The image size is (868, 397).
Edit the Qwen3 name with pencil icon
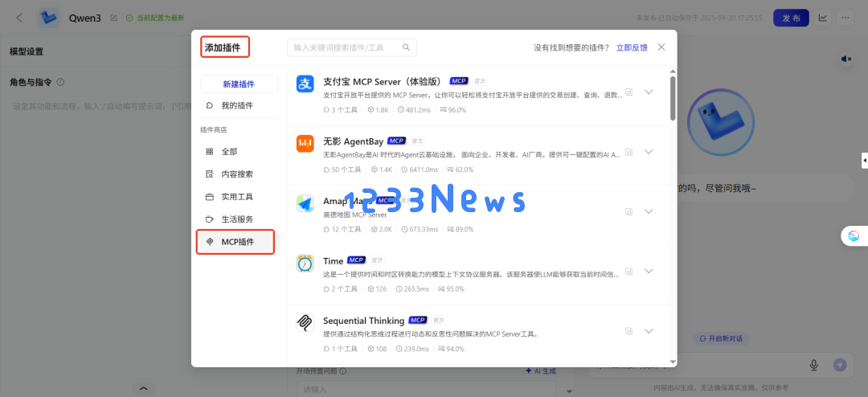(113, 18)
